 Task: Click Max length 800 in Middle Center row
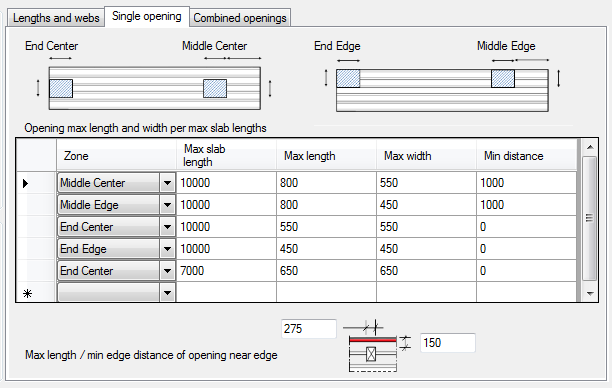326,183
